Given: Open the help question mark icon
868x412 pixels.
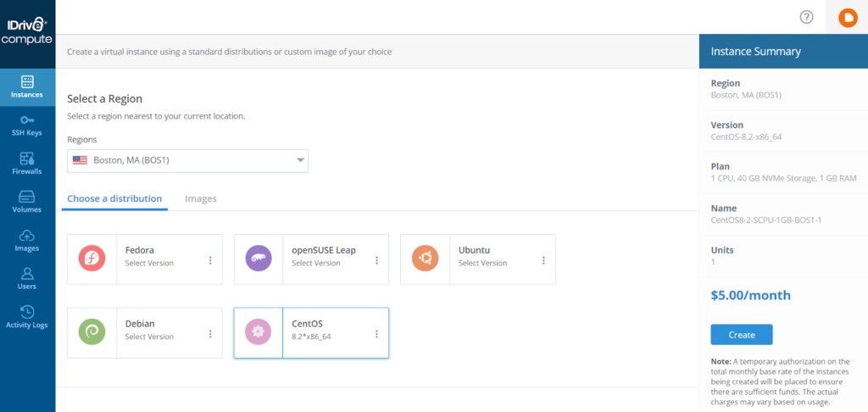Looking at the screenshot, I should [807, 17].
